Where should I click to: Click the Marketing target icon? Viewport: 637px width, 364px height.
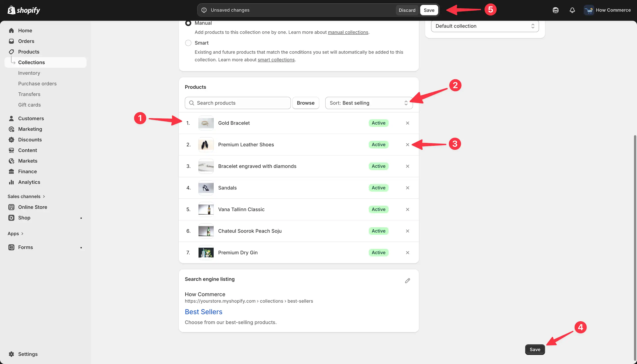point(11,129)
